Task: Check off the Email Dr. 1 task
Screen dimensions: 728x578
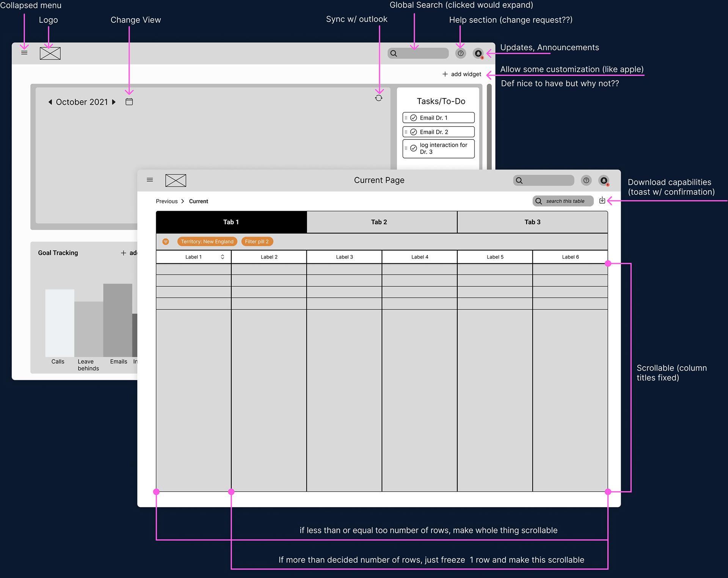Action: click(414, 118)
